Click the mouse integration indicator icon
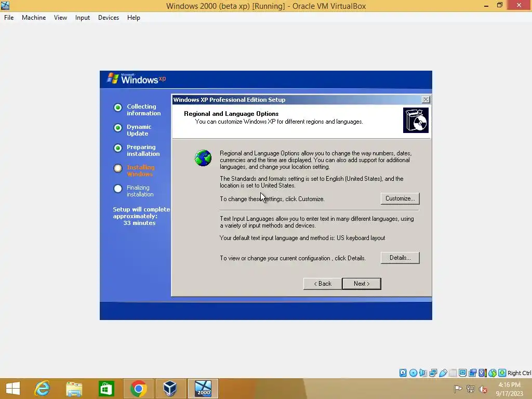This screenshot has width=532, height=399. click(x=493, y=373)
